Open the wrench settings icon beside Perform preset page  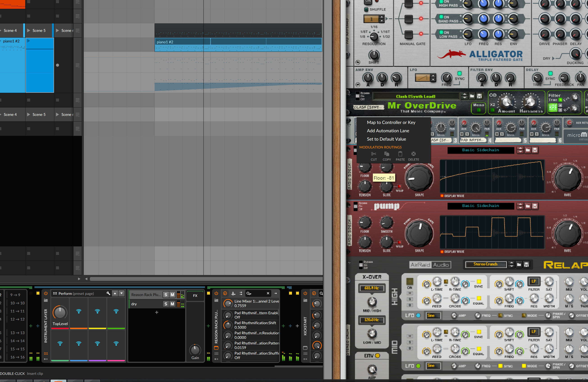coord(108,293)
